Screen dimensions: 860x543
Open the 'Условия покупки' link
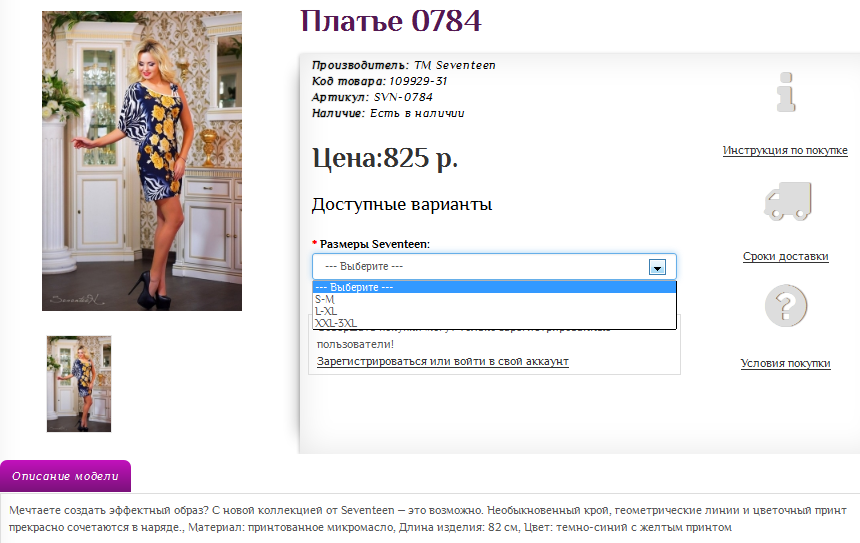click(x=785, y=363)
